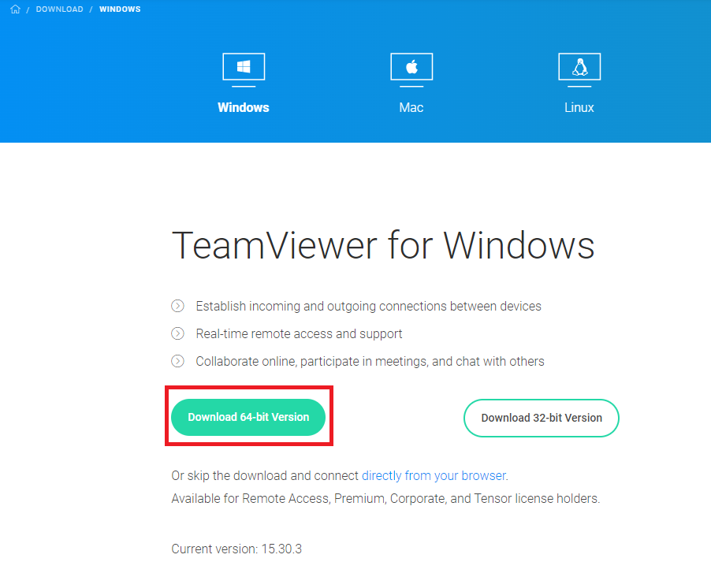Switch to the Windows platform tab label
The image size is (711, 588).
pos(244,107)
